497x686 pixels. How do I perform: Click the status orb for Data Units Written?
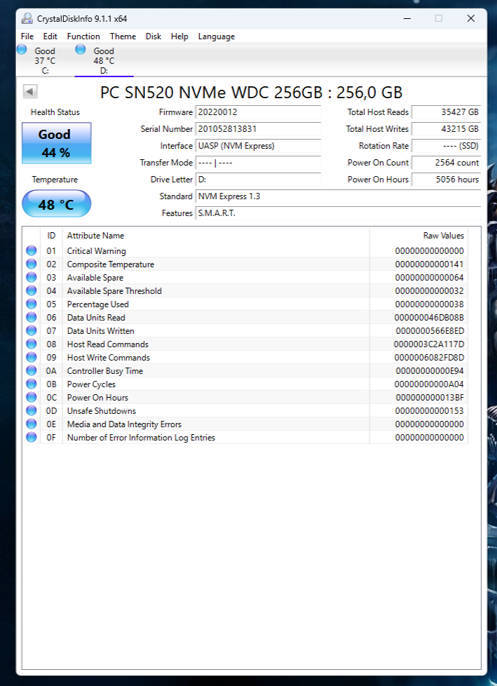31,331
